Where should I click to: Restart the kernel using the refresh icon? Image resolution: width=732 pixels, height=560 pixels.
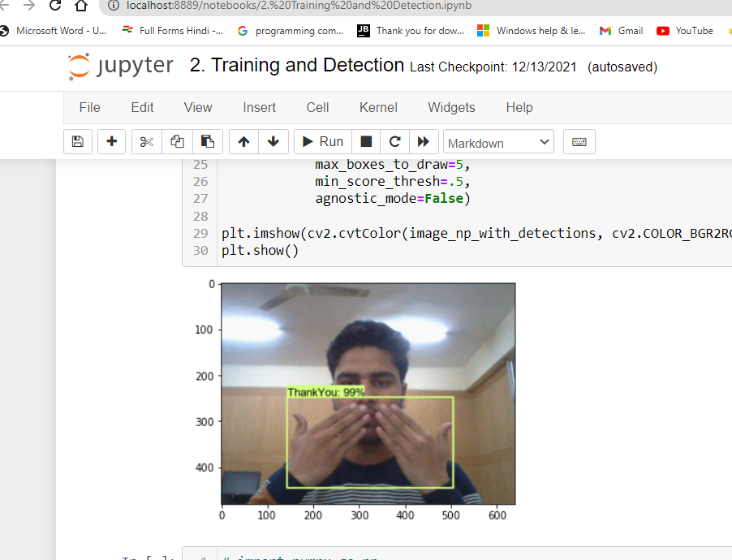(x=395, y=141)
